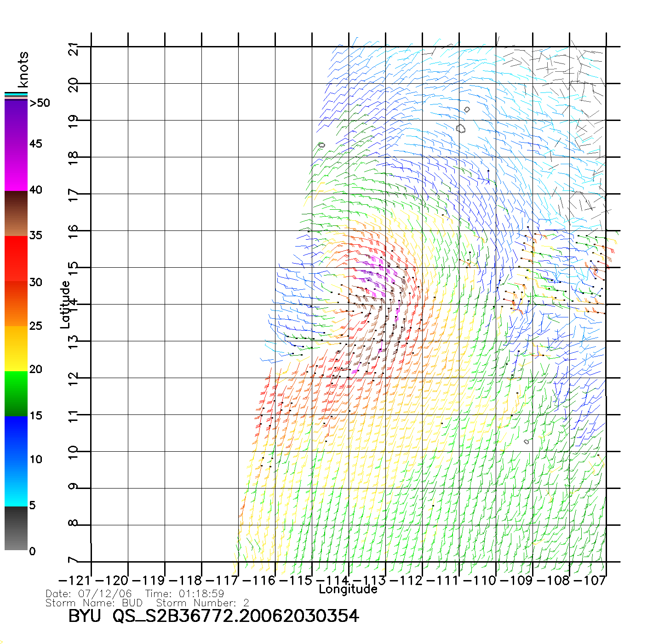Click the vertical "Latitude" axis label
This screenshot has width=653, height=644.
tap(65, 304)
